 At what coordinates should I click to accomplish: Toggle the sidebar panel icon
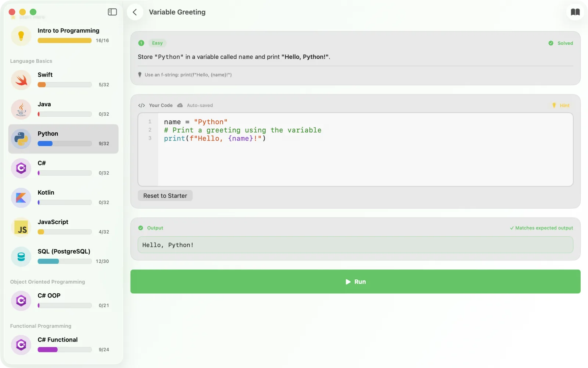(112, 12)
